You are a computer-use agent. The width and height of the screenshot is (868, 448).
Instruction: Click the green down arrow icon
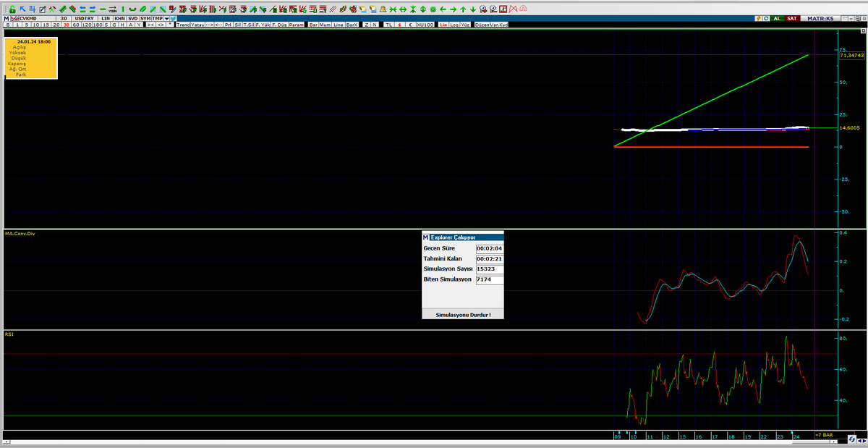(x=473, y=9)
